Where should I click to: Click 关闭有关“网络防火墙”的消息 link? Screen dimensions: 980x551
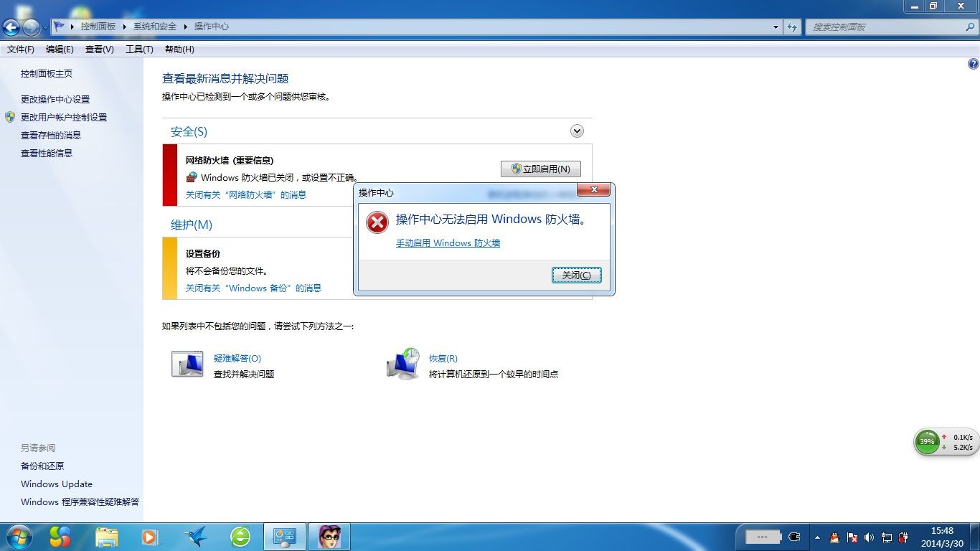tap(246, 194)
